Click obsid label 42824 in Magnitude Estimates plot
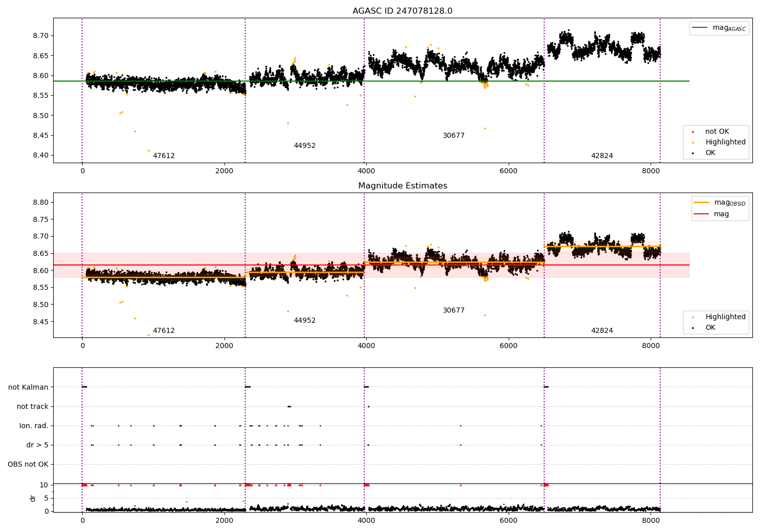 [602, 331]
